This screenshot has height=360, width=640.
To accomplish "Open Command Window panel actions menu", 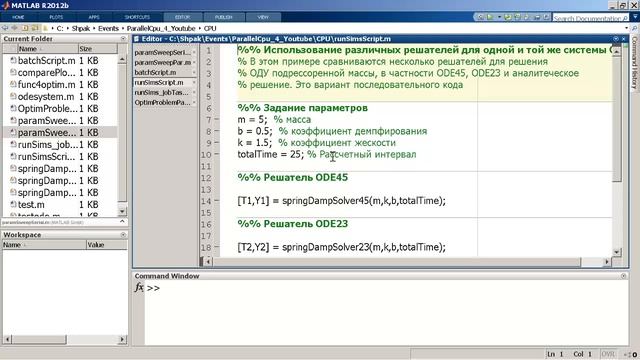I will (x=623, y=276).
